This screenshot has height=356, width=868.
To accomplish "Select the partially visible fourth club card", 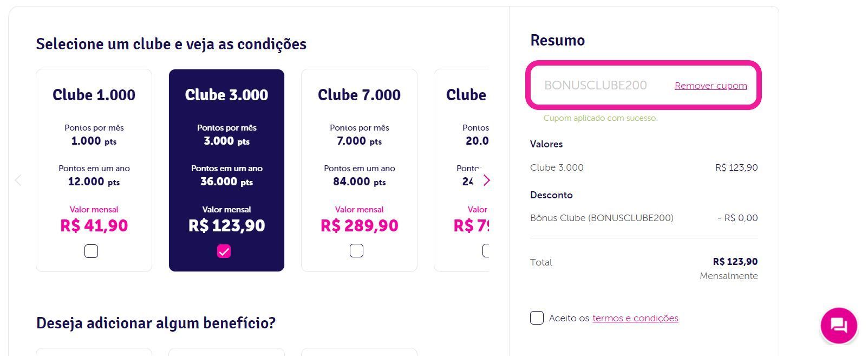I will 461,170.
